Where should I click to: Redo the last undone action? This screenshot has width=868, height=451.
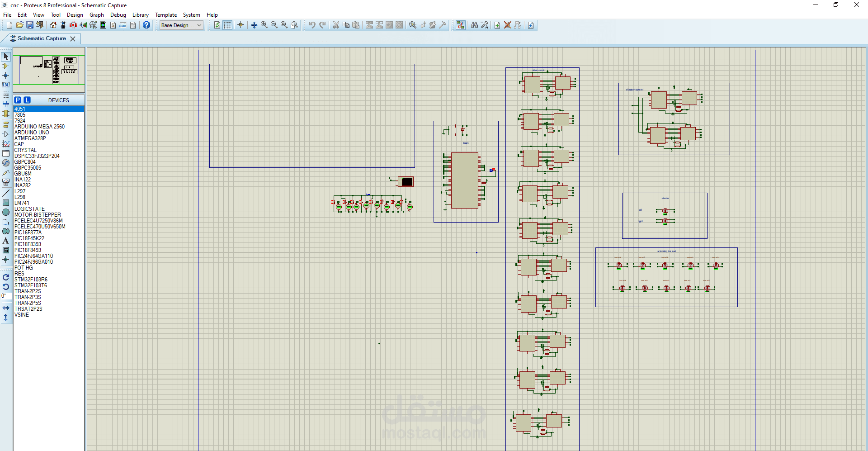click(x=322, y=25)
